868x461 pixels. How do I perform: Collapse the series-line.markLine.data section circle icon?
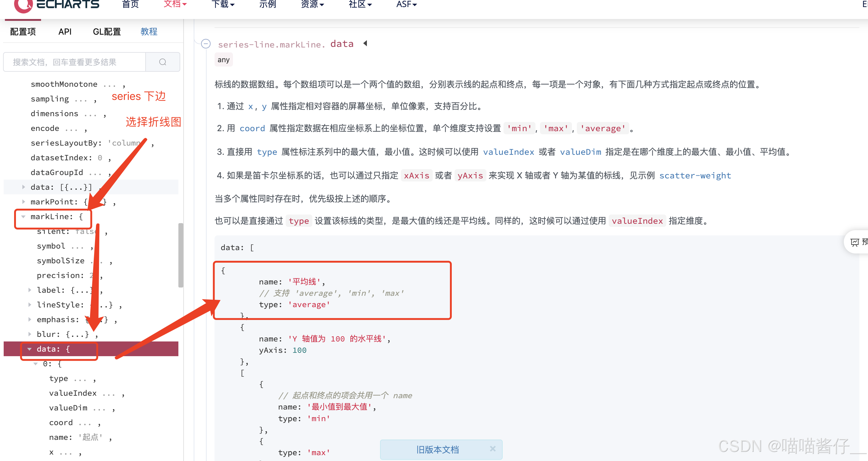(206, 44)
